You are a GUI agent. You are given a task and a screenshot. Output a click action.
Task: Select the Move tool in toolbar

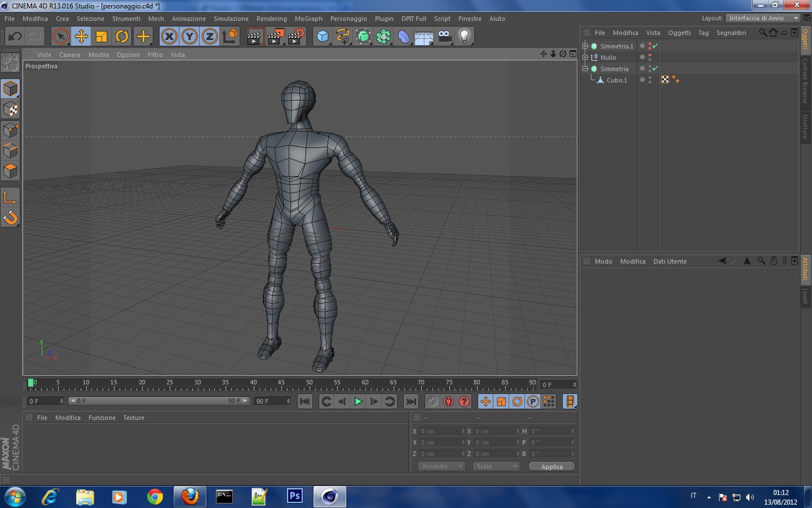click(81, 37)
